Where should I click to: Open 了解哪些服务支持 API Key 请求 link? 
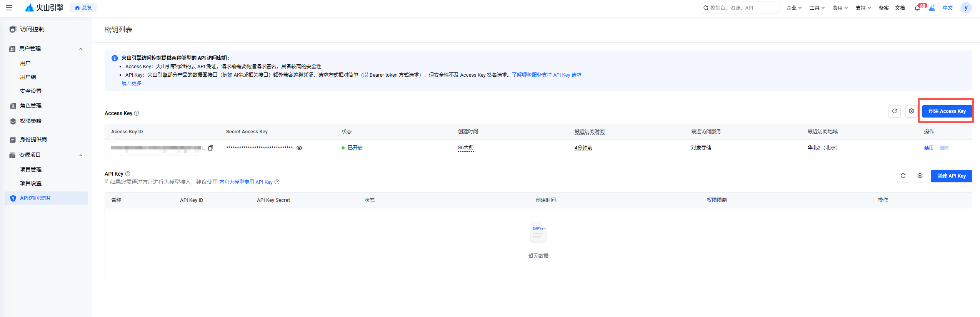click(547, 75)
